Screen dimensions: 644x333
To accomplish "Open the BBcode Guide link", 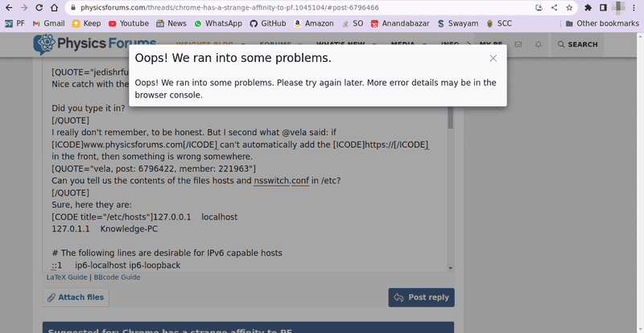I will [117, 277].
